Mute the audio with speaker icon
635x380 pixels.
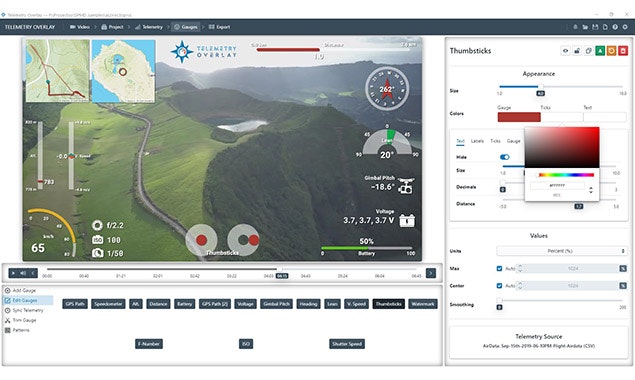tap(23, 273)
